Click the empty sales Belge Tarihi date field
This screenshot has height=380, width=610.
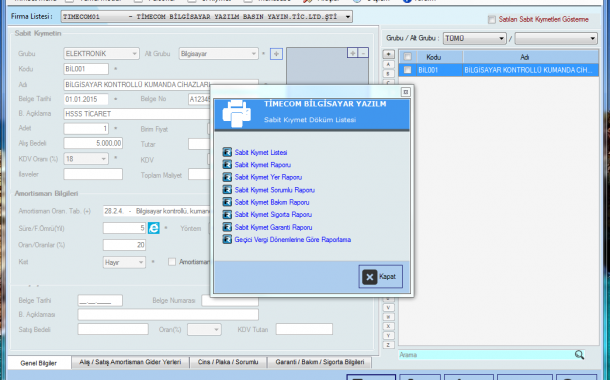(x=100, y=300)
